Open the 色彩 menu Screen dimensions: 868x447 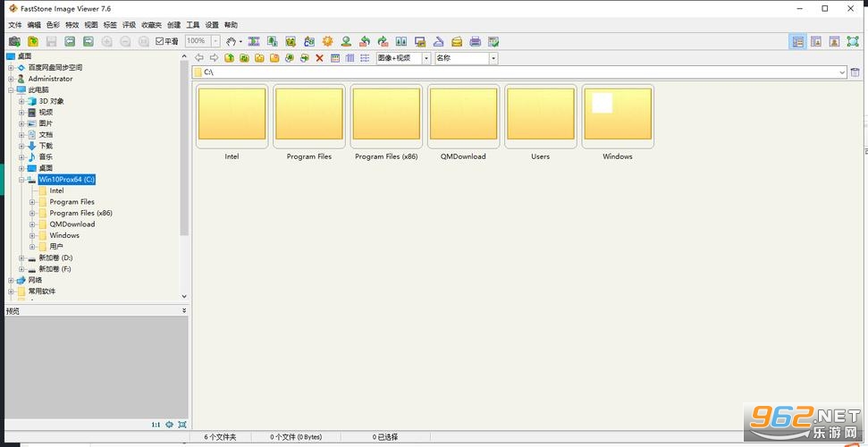coord(53,25)
